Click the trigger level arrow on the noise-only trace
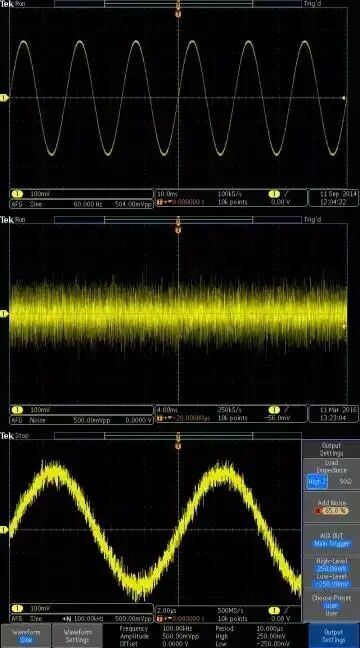Screen dimensions: 360x648 pyautogui.click(x=344, y=326)
